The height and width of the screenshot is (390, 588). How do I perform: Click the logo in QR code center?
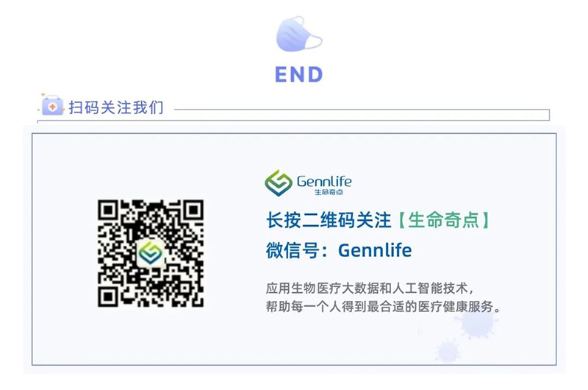pyautogui.click(x=151, y=253)
